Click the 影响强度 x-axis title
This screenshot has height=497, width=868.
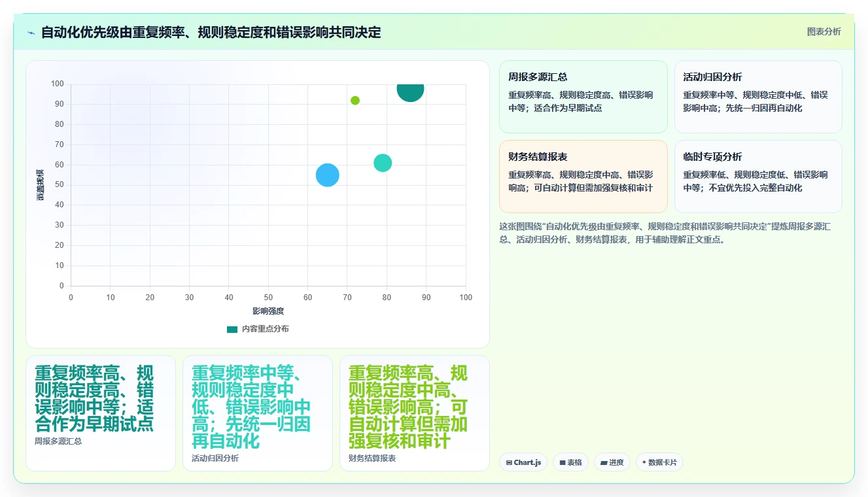pos(268,311)
